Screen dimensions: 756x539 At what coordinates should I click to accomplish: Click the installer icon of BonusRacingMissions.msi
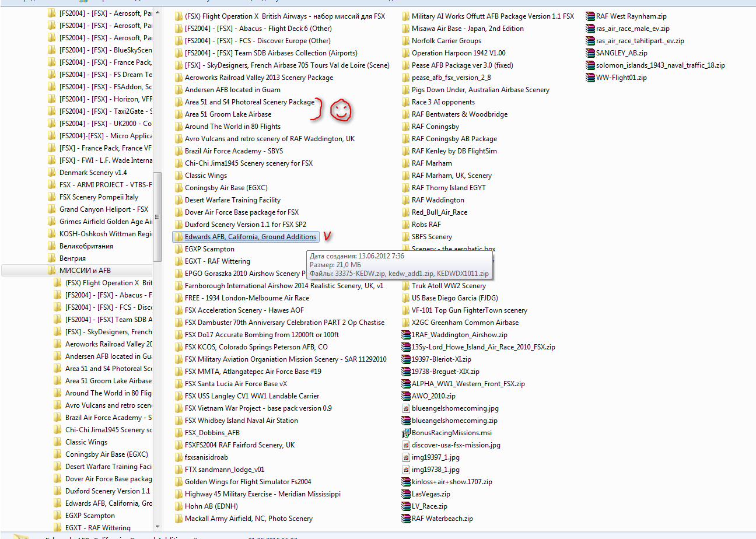point(406,433)
